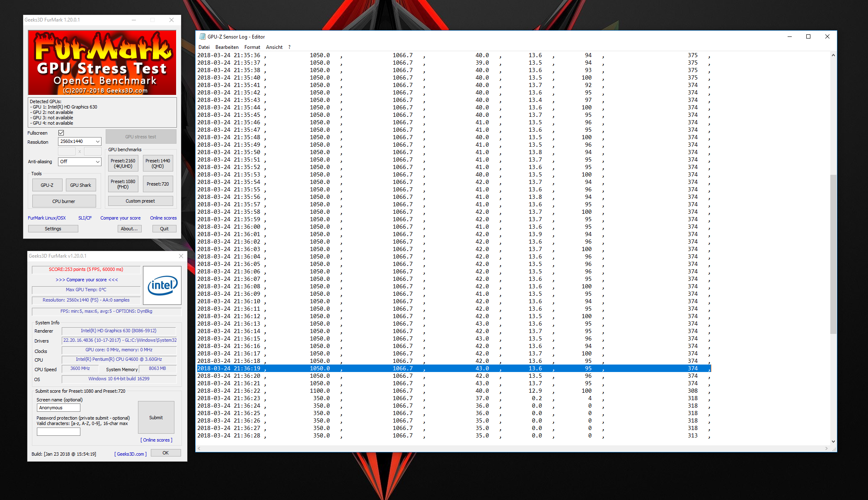
Task: Click highlighted log row 21:36:19
Action: click(454, 368)
